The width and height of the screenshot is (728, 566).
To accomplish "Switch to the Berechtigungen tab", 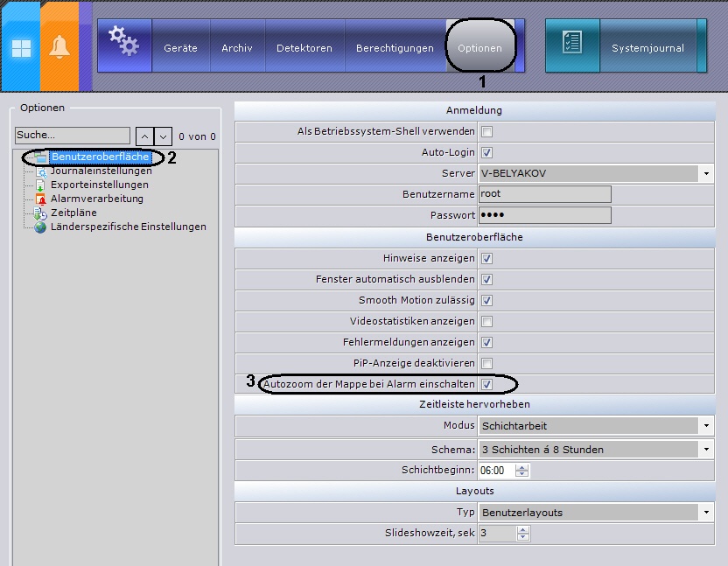I will coord(395,48).
